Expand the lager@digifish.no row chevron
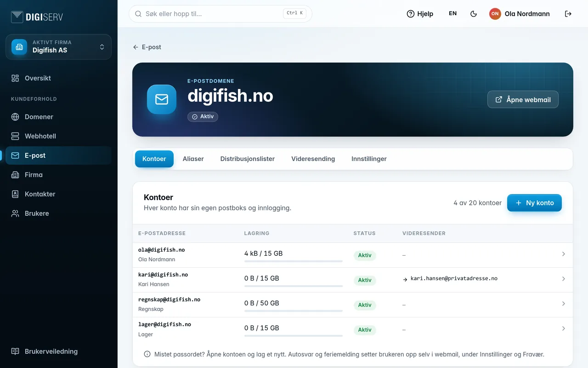The image size is (588, 368). (x=564, y=328)
